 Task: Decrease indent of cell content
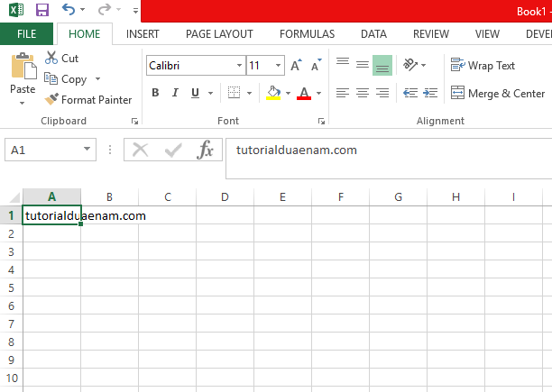[x=410, y=93]
